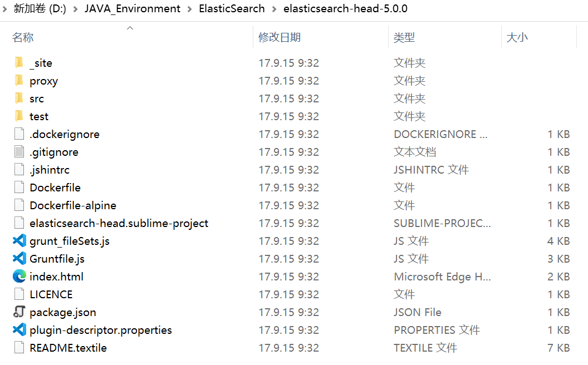Select the elasticsearch-head.sublime-project file
Image resolution: width=588 pixels, height=365 pixels.
point(119,223)
